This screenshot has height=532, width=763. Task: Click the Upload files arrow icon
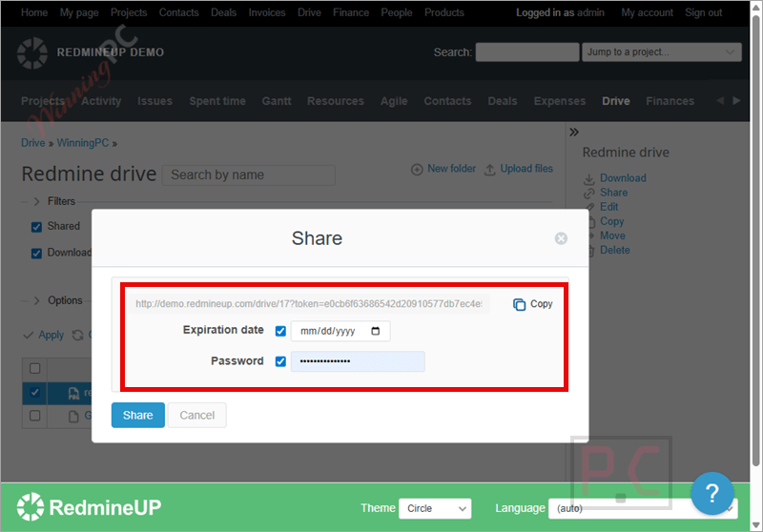[490, 169]
